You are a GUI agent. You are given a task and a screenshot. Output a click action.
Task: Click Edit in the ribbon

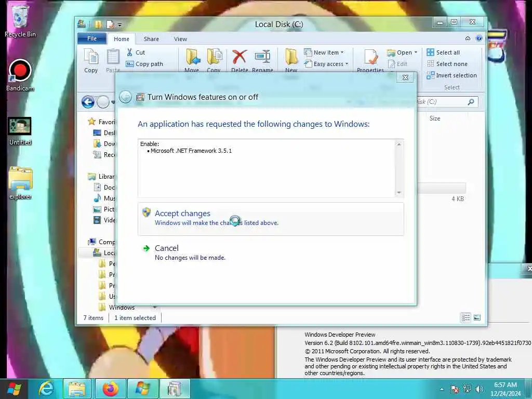coord(397,64)
